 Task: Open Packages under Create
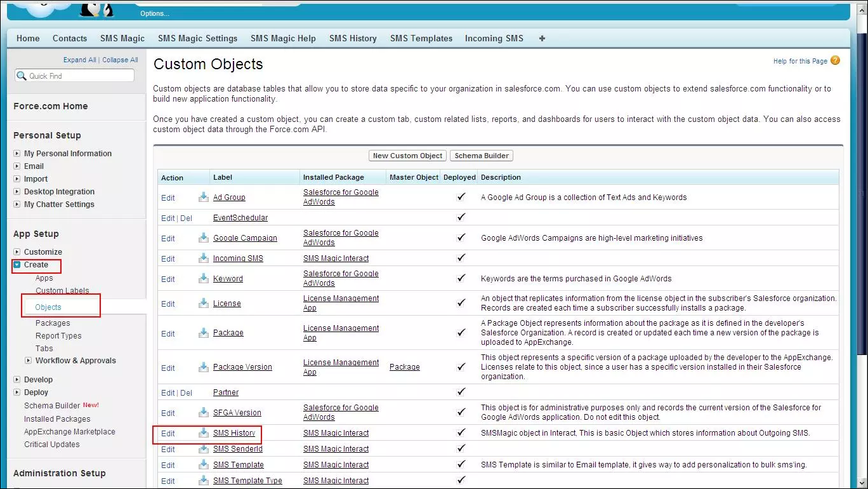[x=53, y=323]
